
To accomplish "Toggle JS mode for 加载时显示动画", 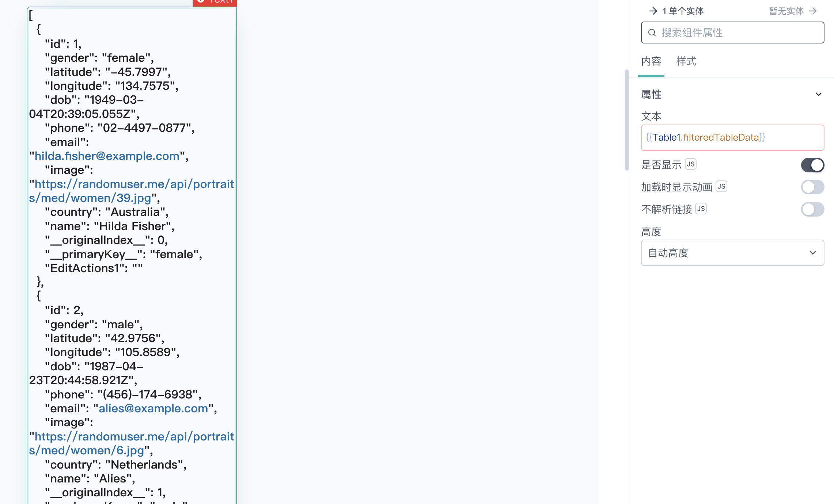I will point(721,187).
